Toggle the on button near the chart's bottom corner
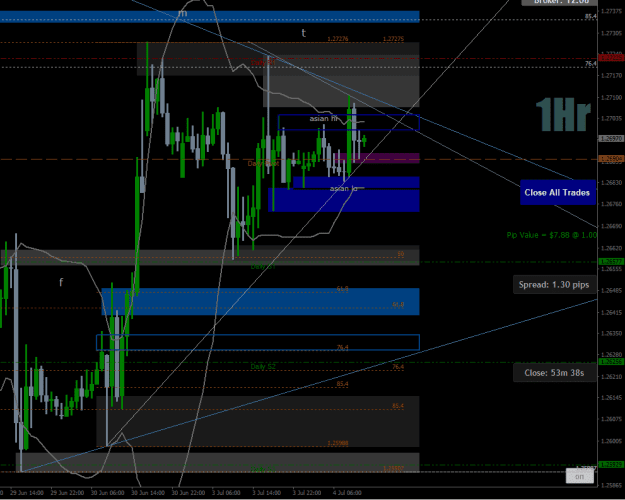 579,476
